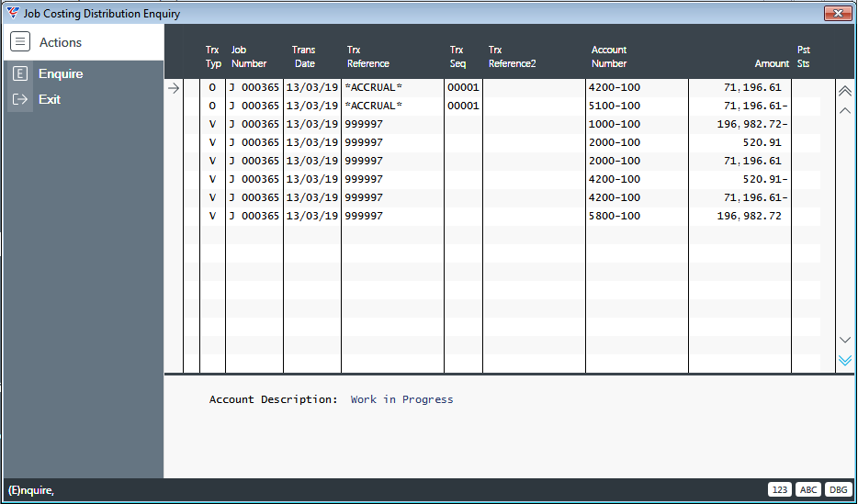858x504 pixels.
Task: Close the Job Costing Distribution Enquiry window
Action: pos(837,13)
